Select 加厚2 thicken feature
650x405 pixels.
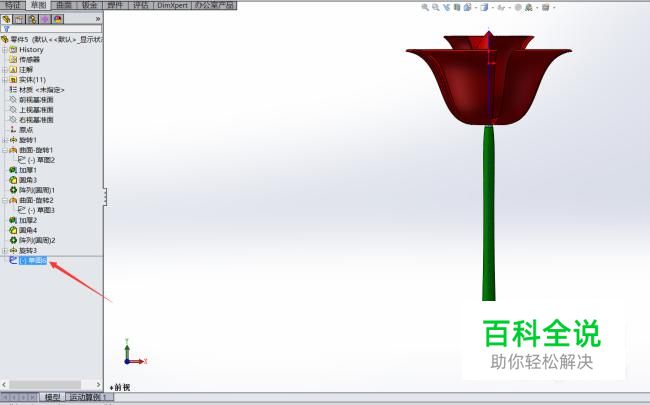point(23,220)
